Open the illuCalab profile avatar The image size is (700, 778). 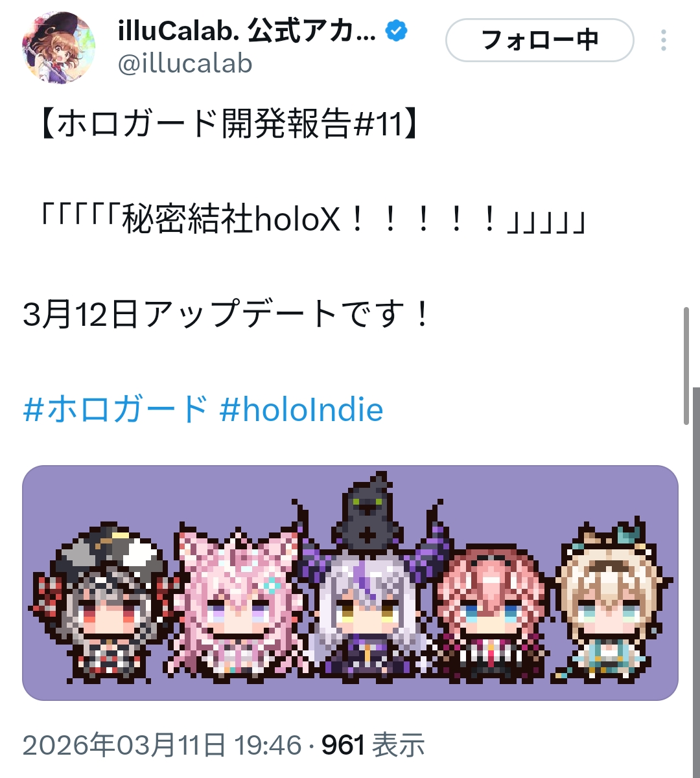(x=58, y=48)
